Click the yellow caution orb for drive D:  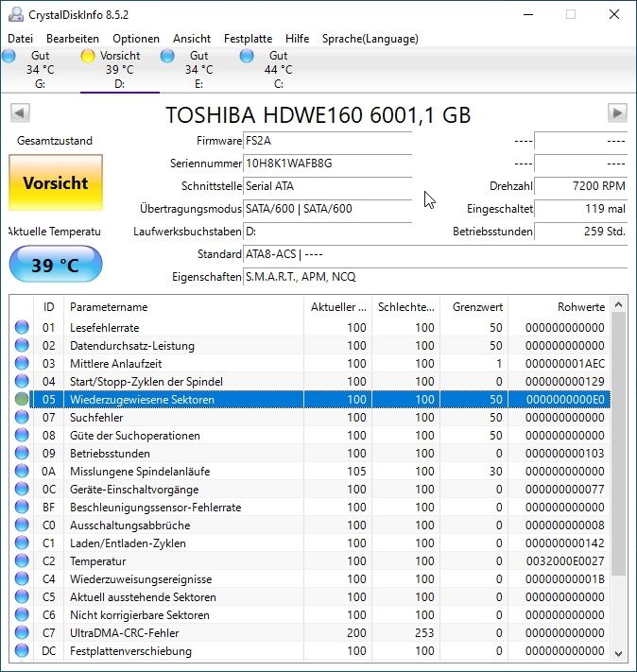pyautogui.click(x=88, y=56)
